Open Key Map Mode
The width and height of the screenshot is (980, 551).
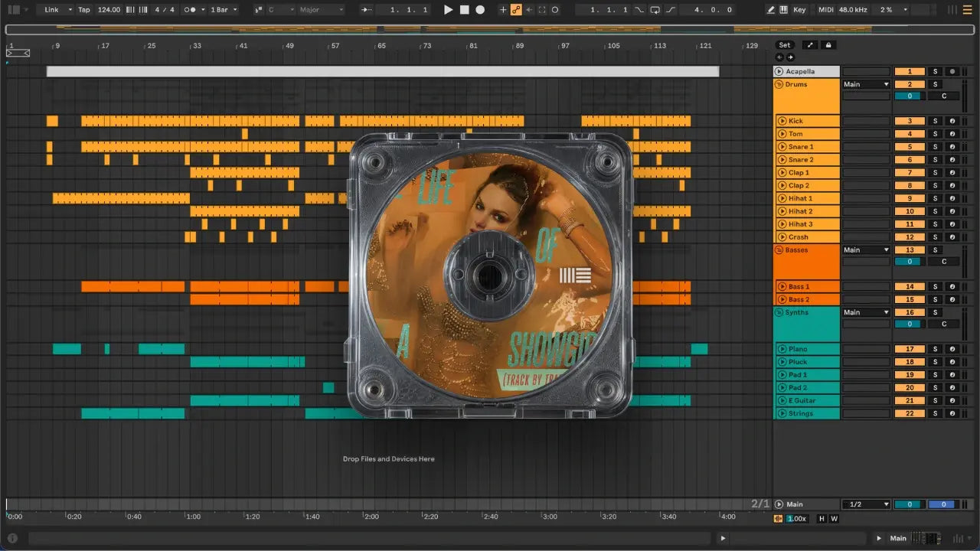tap(799, 10)
